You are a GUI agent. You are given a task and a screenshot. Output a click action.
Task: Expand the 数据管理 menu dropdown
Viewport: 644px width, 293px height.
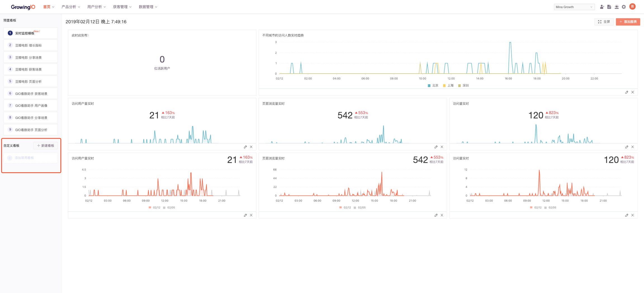click(x=148, y=7)
